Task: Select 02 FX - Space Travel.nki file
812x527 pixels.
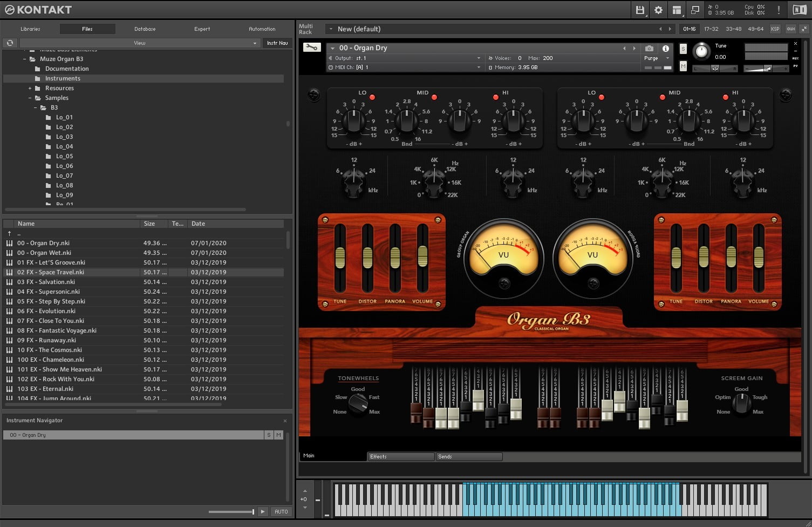Action: coord(144,272)
